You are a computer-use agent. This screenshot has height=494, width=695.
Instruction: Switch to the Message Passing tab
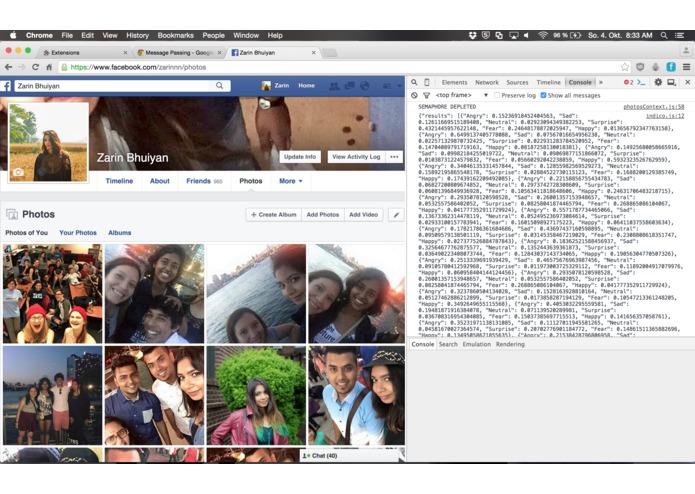[x=180, y=53]
